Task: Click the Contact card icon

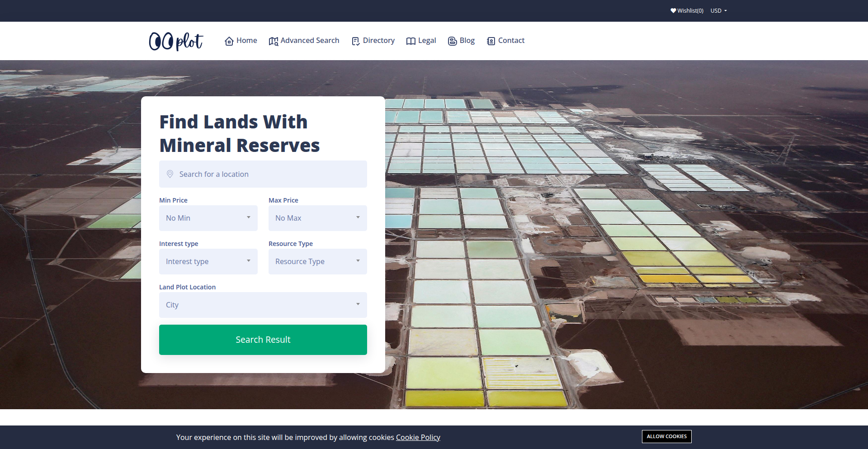Action: [491, 41]
